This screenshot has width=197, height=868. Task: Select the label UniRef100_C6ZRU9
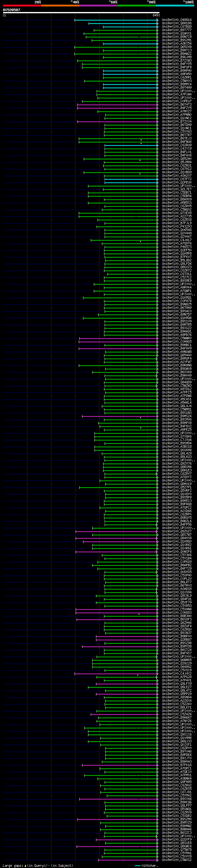[176, 145]
